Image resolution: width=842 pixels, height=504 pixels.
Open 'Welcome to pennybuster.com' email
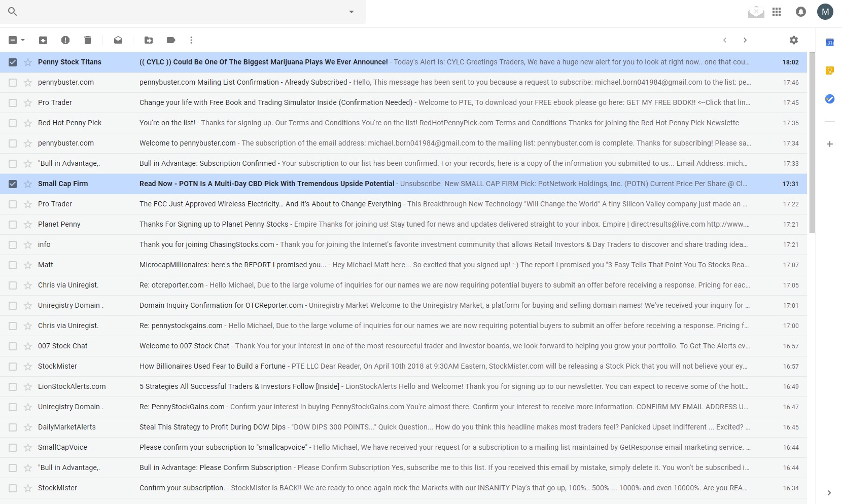pyautogui.click(x=403, y=143)
